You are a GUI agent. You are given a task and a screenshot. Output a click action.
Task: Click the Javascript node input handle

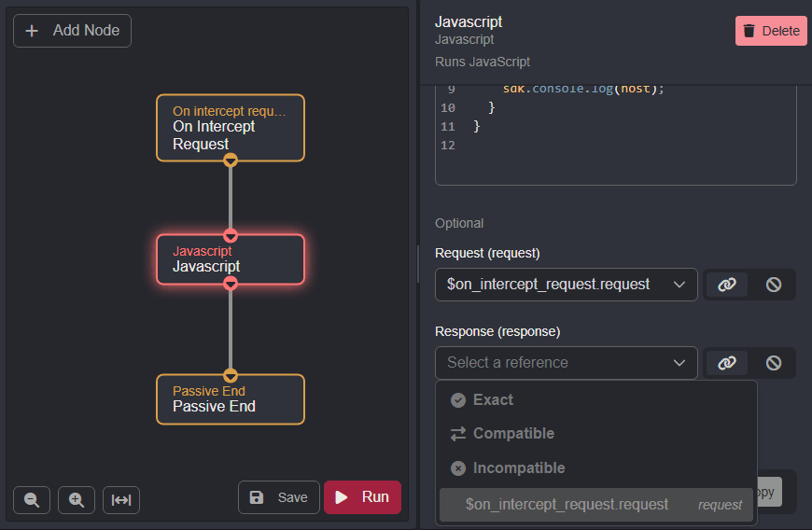pos(231,235)
